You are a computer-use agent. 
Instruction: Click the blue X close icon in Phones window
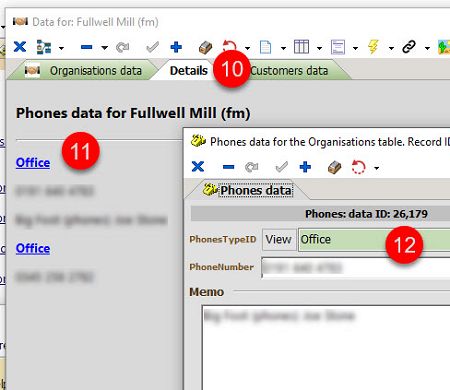click(x=198, y=166)
